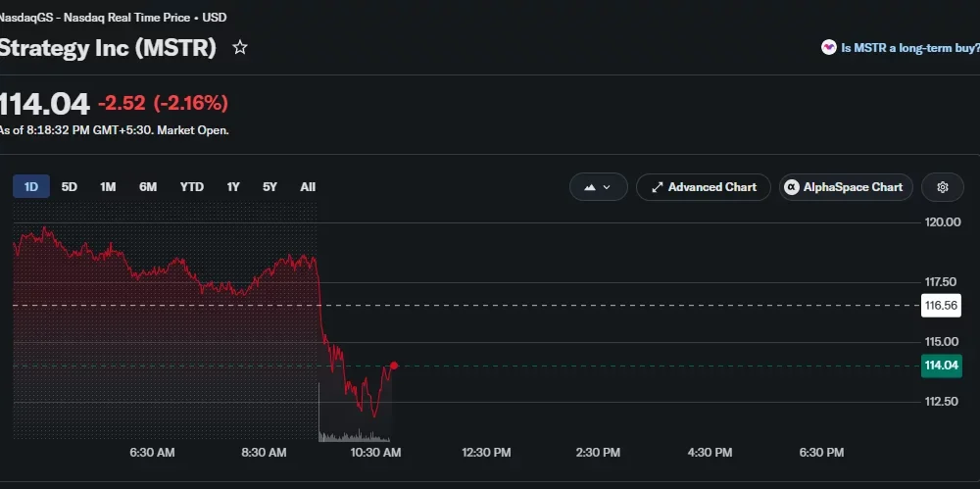The width and height of the screenshot is (980, 489).
Task: Click the 8:30 AM axis label
Action: [264, 452]
